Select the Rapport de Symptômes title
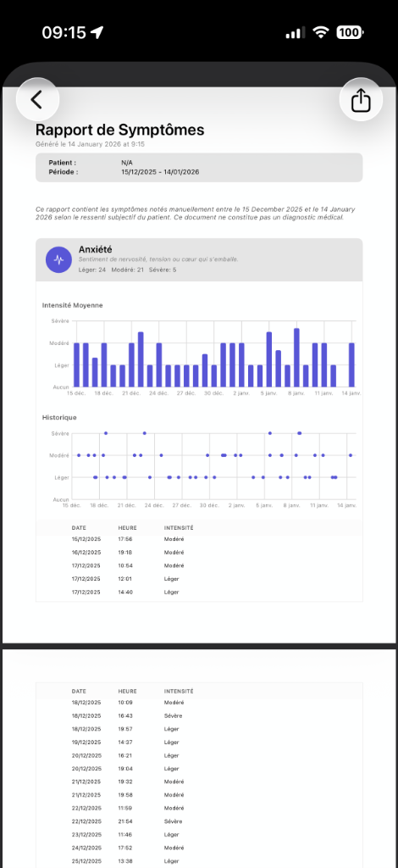 pyautogui.click(x=120, y=130)
